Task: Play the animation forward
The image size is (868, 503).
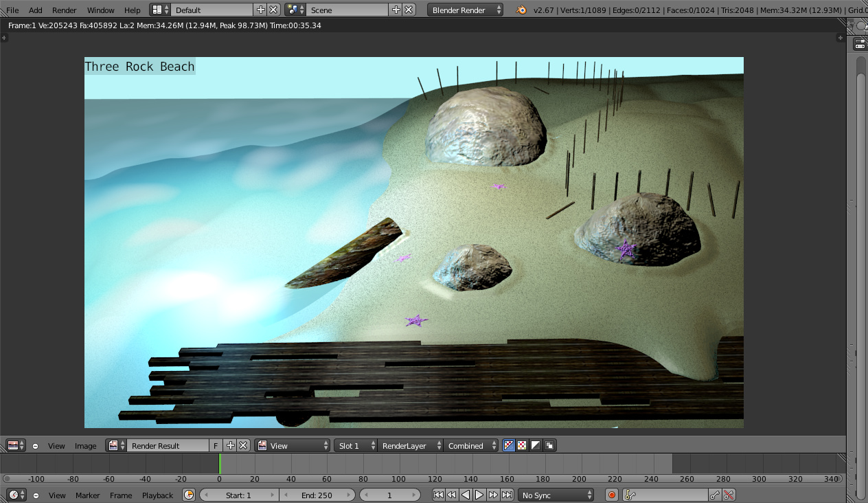Action: [479, 495]
